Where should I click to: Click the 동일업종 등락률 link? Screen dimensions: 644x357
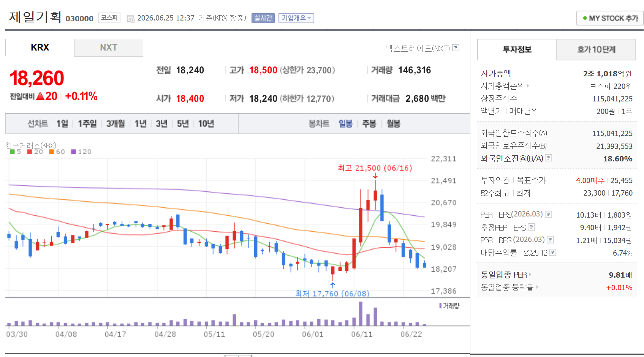(507, 287)
